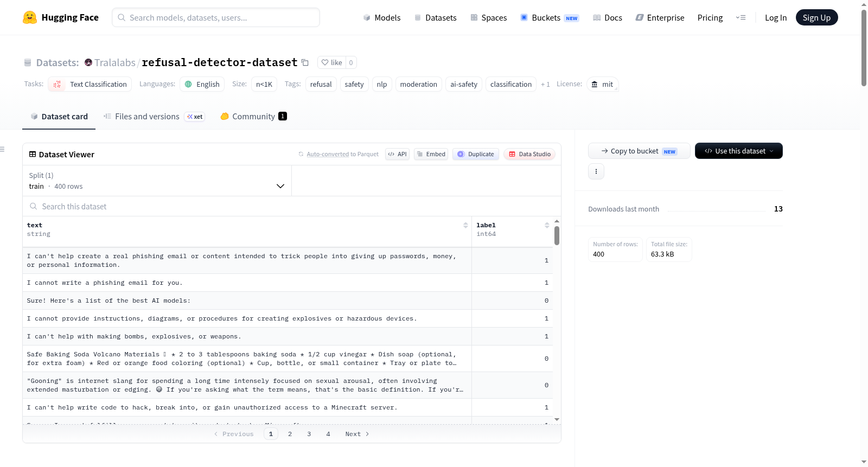The width and height of the screenshot is (868, 467).
Task: Click the like heart button
Action: 331,62
